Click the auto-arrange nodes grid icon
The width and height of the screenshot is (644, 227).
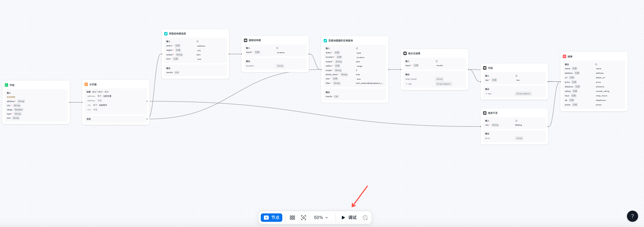(292, 218)
